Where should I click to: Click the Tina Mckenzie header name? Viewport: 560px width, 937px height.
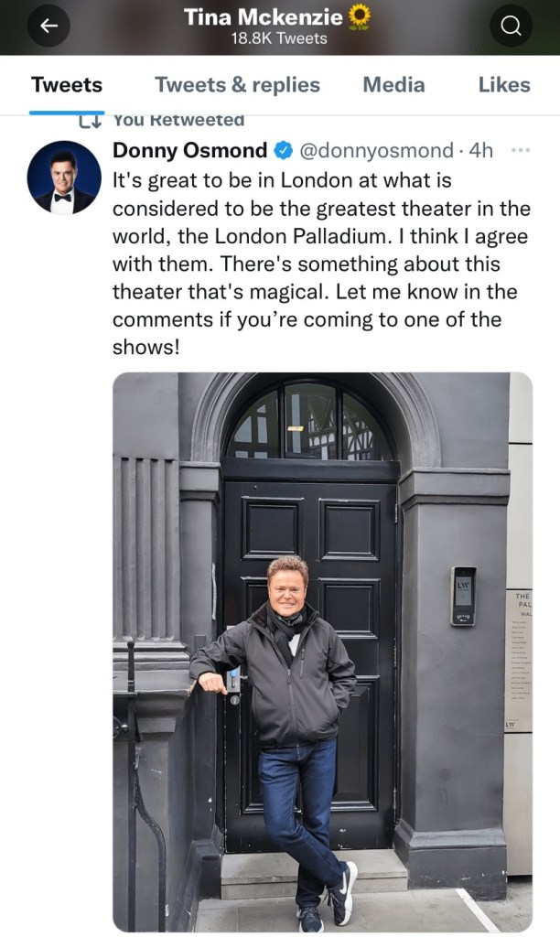[263, 16]
